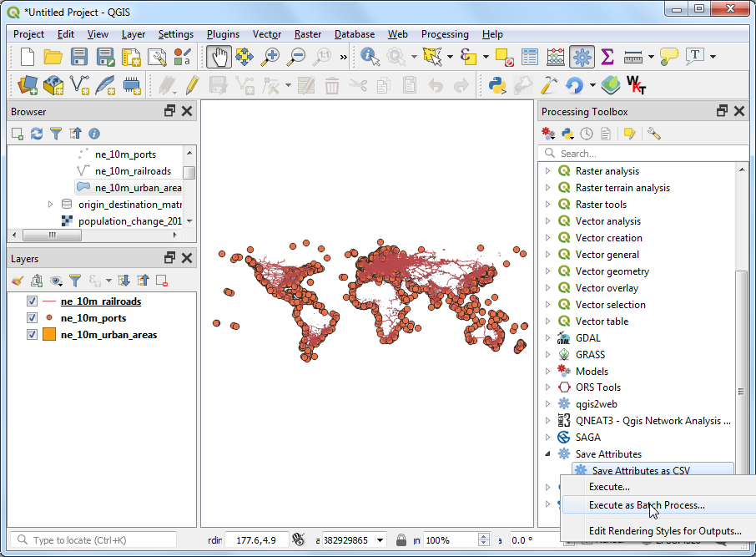Image resolution: width=756 pixels, height=557 pixels.
Task: Collapse the Save Attributes group
Action: [x=547, y=454]
